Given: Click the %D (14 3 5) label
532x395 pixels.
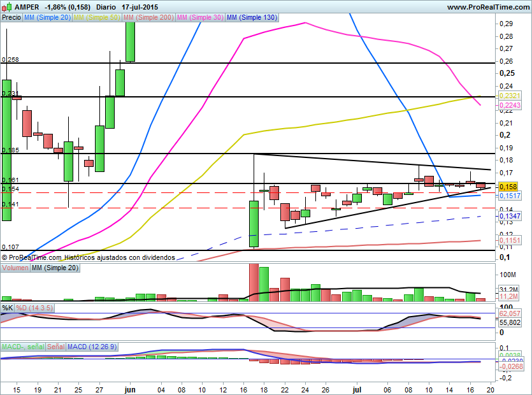Looking at the screenshot, I should click(35, 308).
